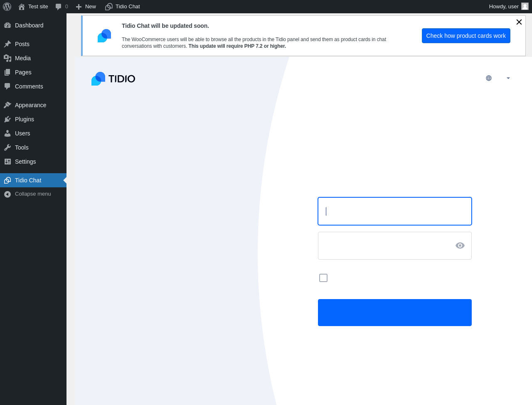Click the WordPress logo in admin bar
Viewport: 532px width, 405px height.
click(x=7, y=7)
